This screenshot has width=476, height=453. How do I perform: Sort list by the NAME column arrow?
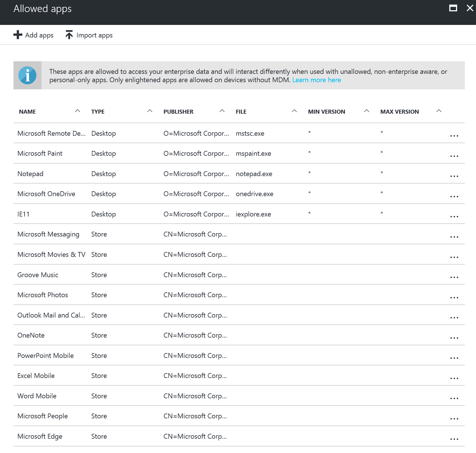[77, 111]
